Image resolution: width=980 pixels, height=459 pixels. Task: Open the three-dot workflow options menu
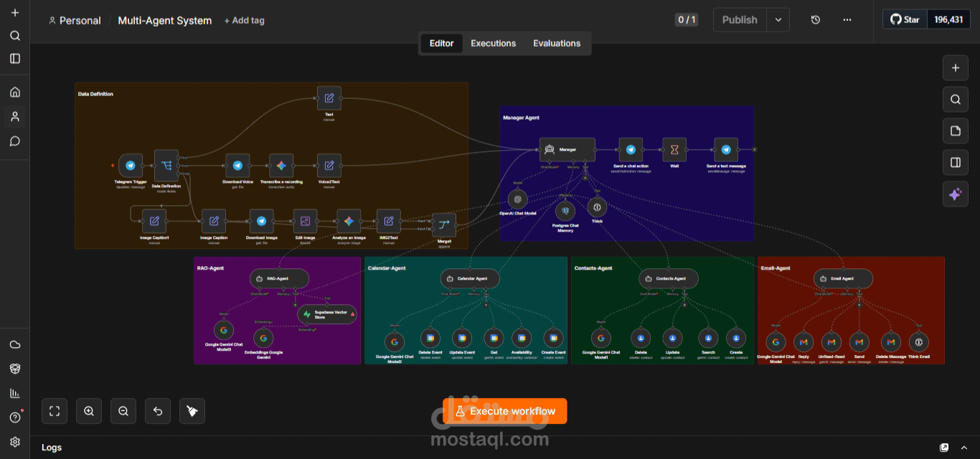click(847, 20)
